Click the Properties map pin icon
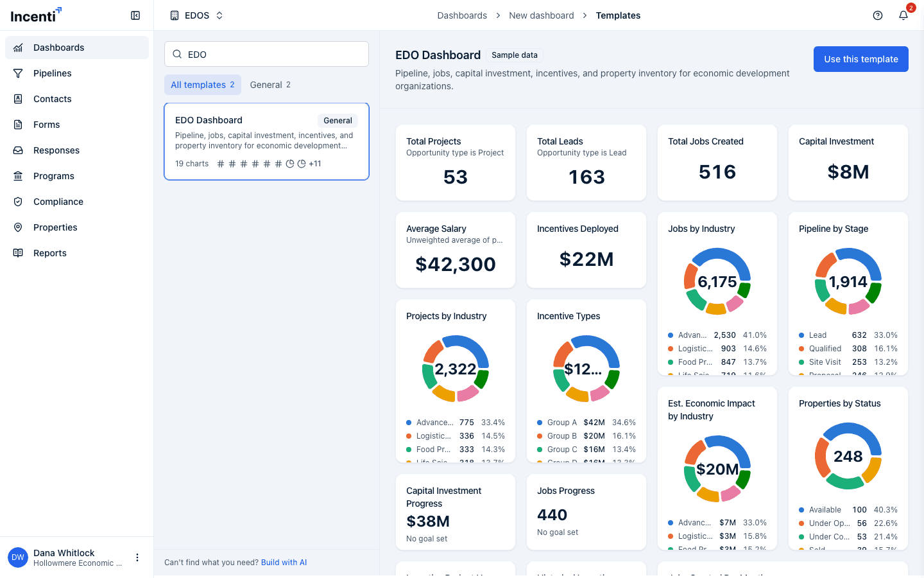The width and height of the screenshot is (924, 578). 18,227
